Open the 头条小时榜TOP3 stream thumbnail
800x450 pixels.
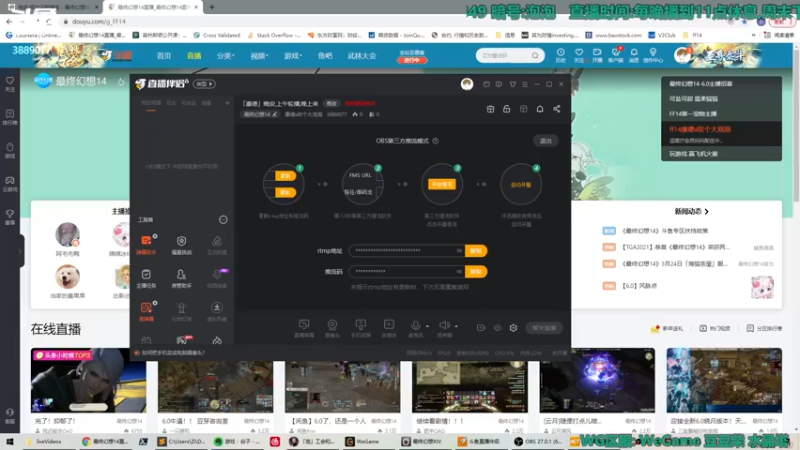tap(88, 380)
